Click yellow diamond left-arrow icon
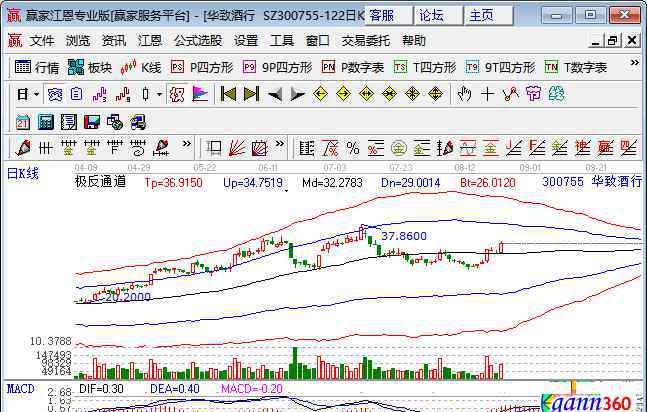 tap(320, 95)
